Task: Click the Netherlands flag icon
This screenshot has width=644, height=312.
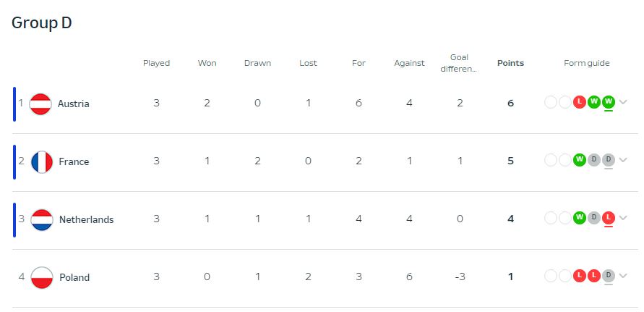Action: [42, 220]
